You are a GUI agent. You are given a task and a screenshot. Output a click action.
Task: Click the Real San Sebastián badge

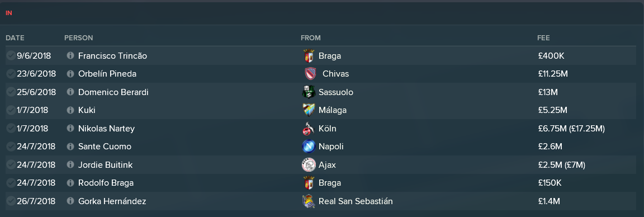[308, 201]
